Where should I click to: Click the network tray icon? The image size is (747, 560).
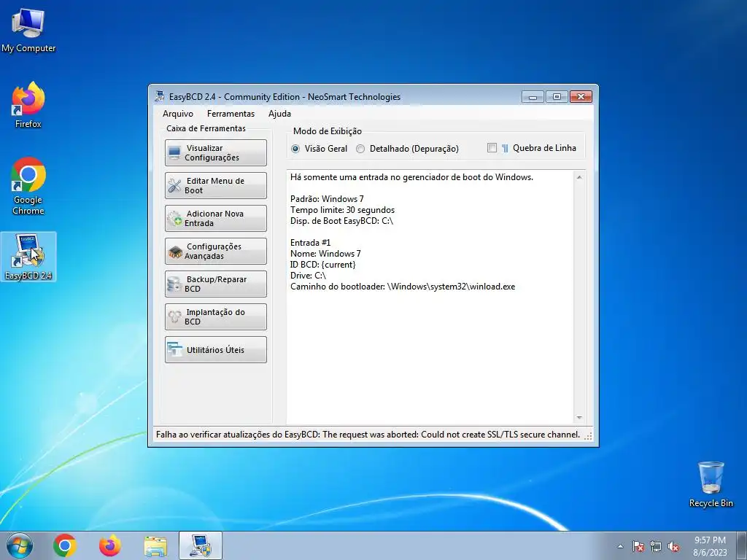[656, 546]
